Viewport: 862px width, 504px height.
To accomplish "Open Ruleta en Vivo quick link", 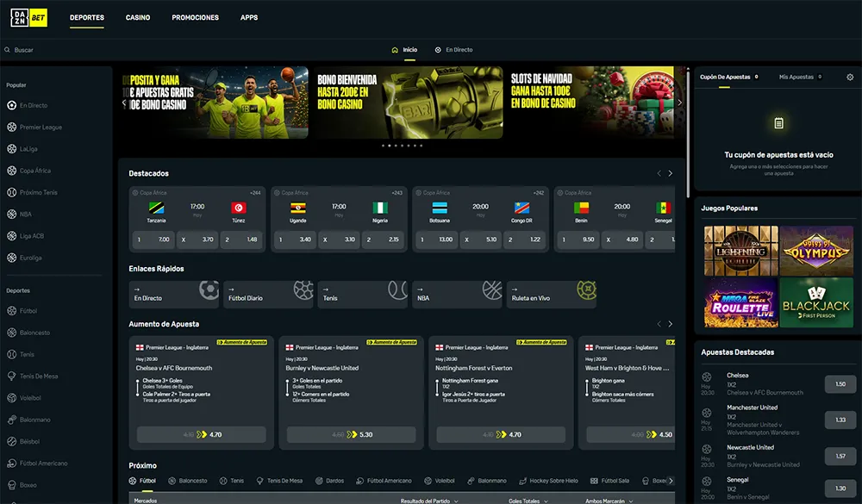I will coord(552,295).
